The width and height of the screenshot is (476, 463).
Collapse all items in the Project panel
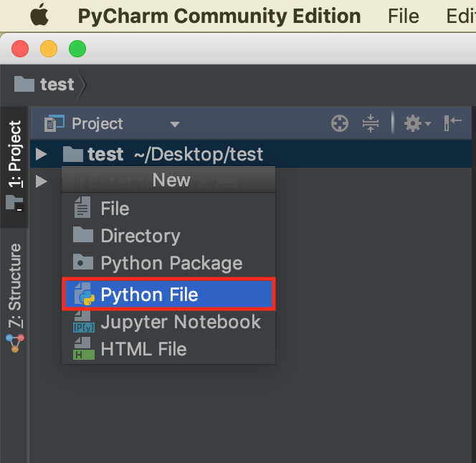click(370, 124)
